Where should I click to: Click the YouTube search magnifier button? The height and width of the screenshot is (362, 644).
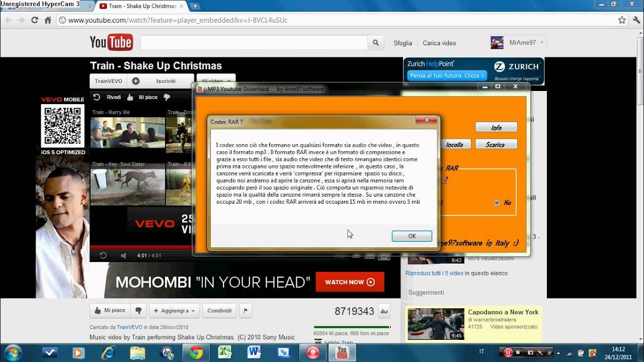(x=375, y=43)
